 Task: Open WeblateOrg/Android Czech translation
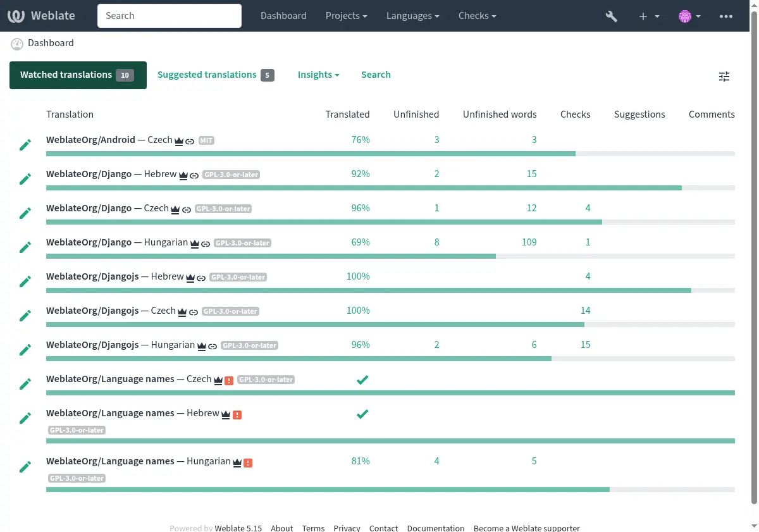tap(109, 140)
